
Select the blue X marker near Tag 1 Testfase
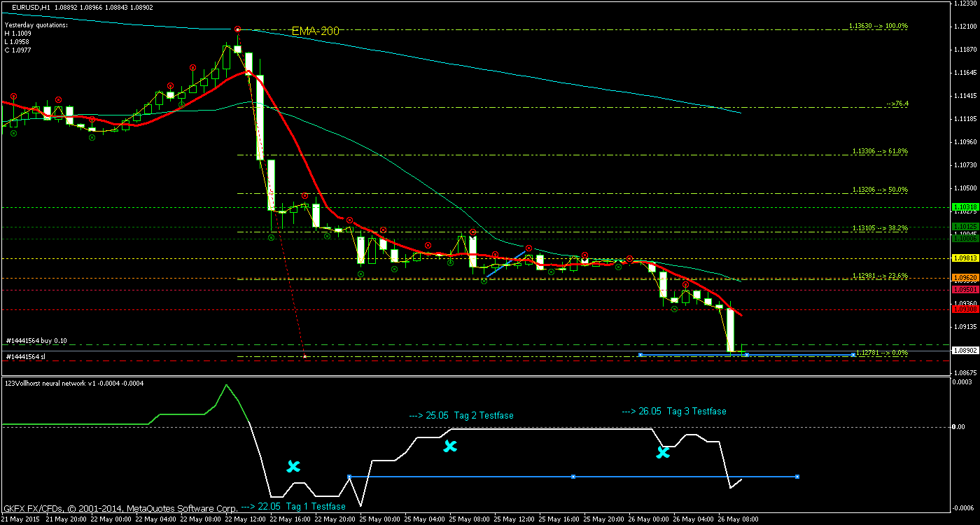point(294,467)
